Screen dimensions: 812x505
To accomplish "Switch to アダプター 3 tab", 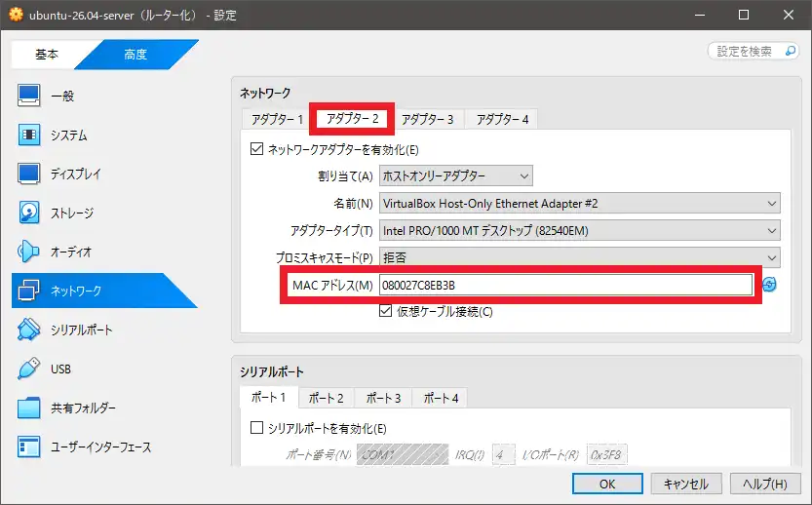I will click(x=427, y=120).
